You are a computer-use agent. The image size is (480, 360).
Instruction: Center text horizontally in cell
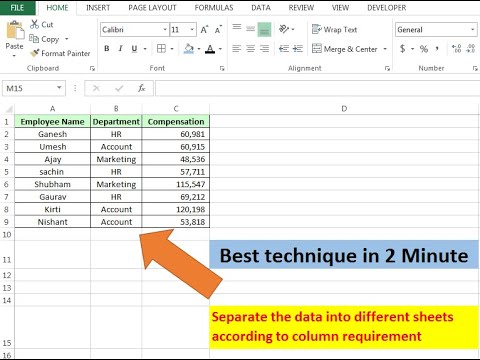[250, 49]
